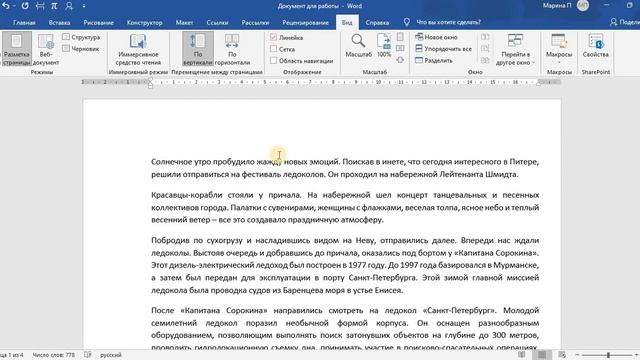Uncheck the Линейка checkbox

point(273,37)
